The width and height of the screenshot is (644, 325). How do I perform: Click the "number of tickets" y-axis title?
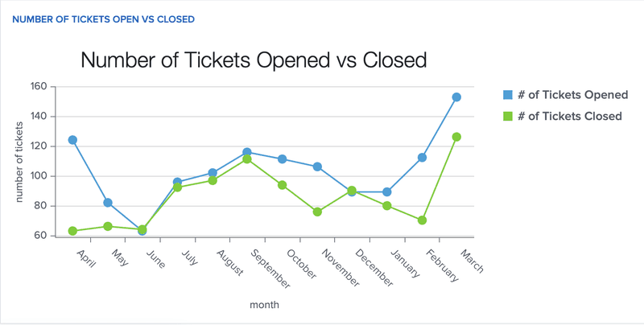tap(20, 162)
